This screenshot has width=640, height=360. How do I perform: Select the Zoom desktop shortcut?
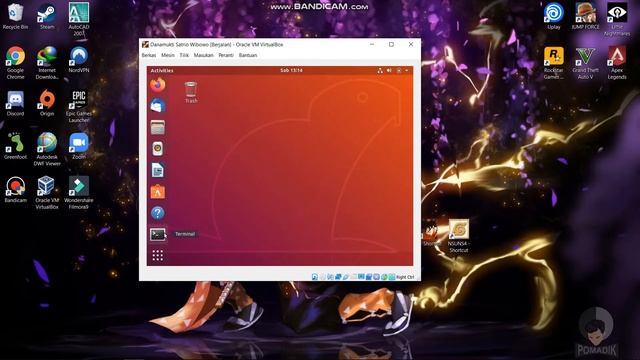(x=78, y=146)
